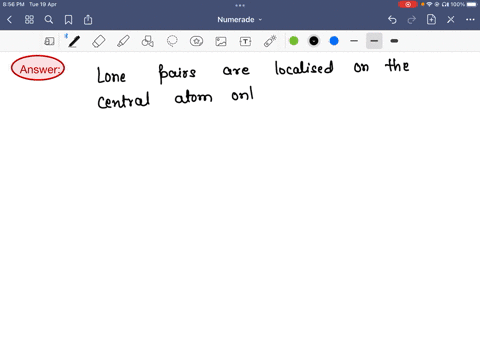Toggle the read-only page mode icon
This screenshot has width=480, height=360.
[49, 41]
